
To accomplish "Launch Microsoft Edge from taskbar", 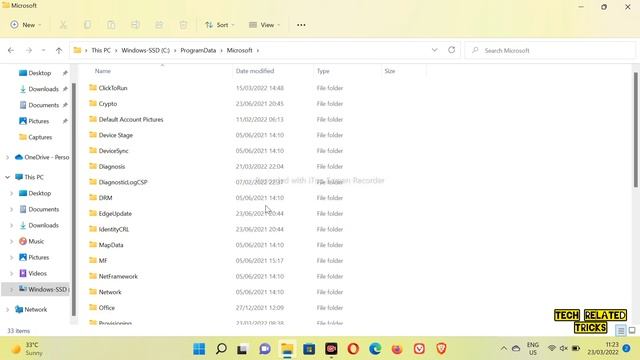I will click(x=375, y=349).
